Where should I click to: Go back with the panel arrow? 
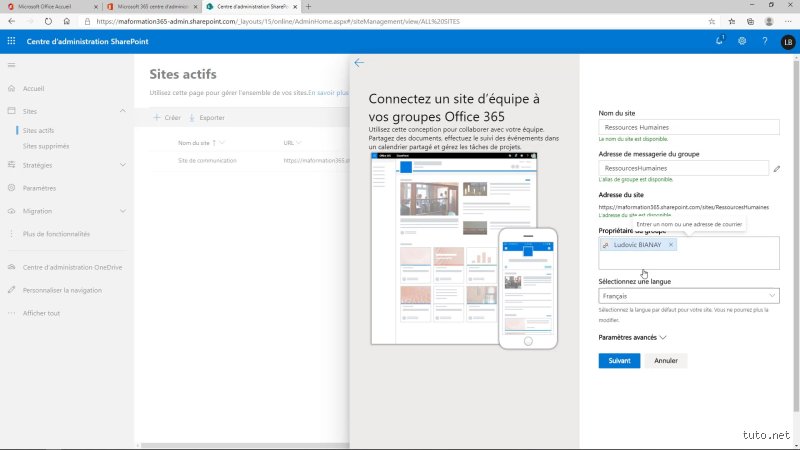point(359,63)
